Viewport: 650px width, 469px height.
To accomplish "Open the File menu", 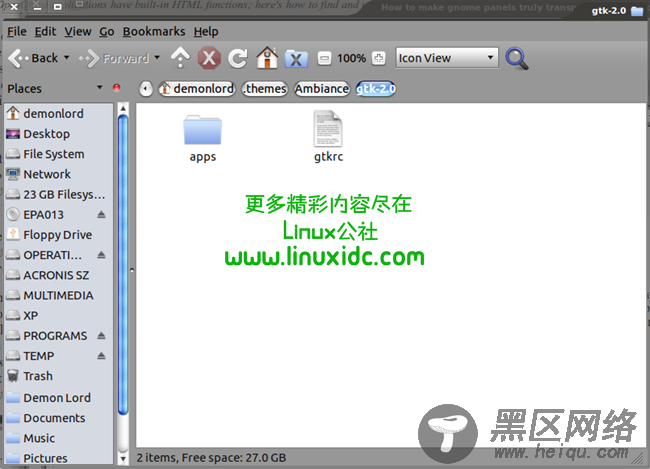I will tap(17, 32).
